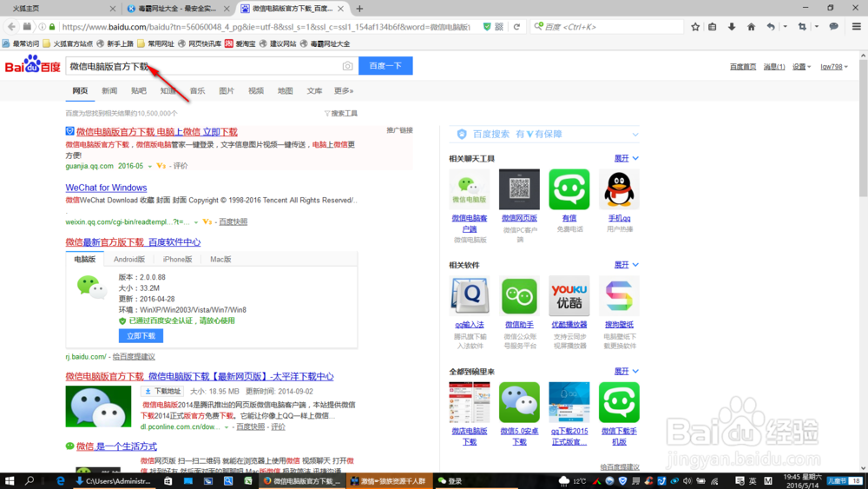This screenshot has height=489, width=868.
Task: Click the 立即下载 download button
Action: point(141,335)
